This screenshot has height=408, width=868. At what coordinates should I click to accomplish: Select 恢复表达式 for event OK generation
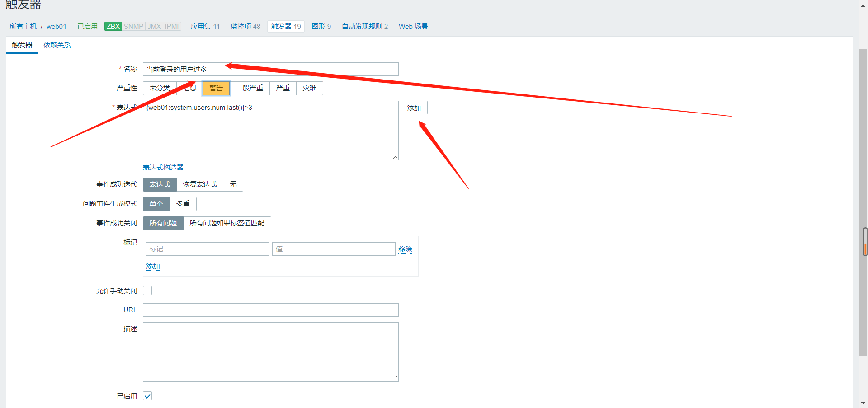point(199,184)
